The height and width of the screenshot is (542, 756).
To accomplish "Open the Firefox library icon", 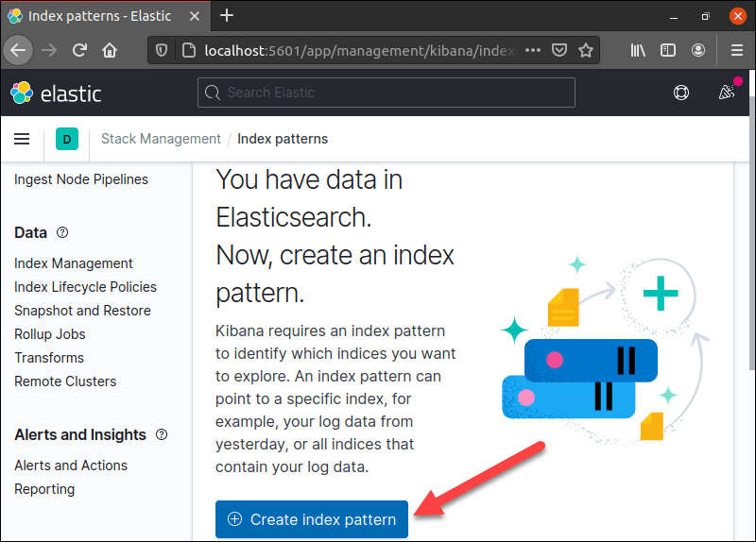I will (x=638, y=50).
